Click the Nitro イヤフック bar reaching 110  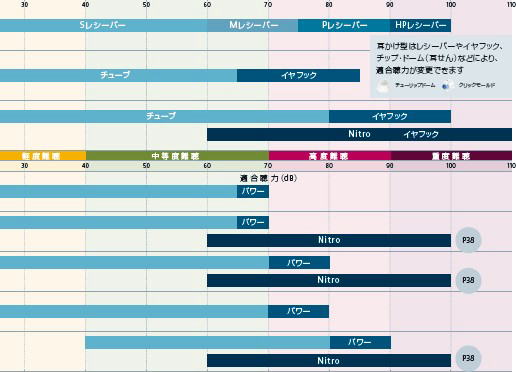tap(359, 134)
